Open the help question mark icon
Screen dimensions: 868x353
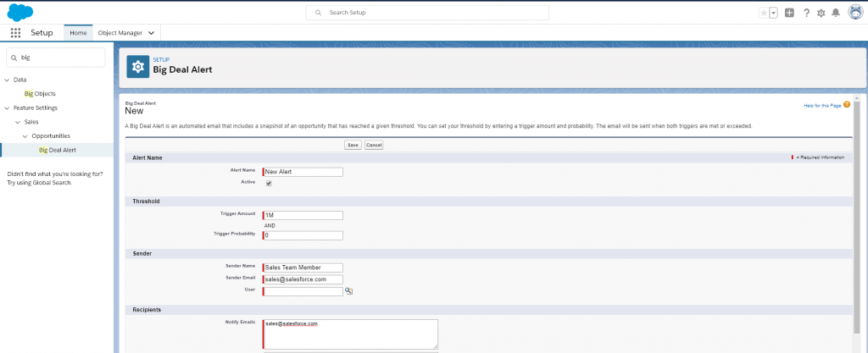point(807,13)
